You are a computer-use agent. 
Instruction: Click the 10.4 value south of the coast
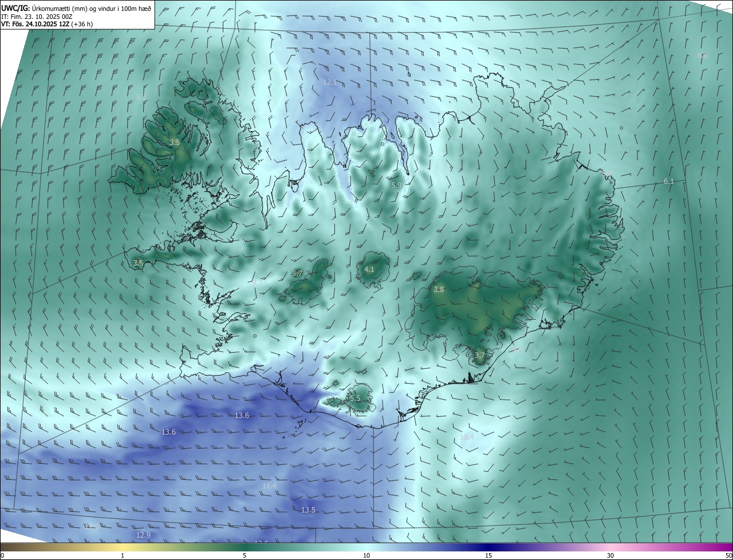pos(467,437)
